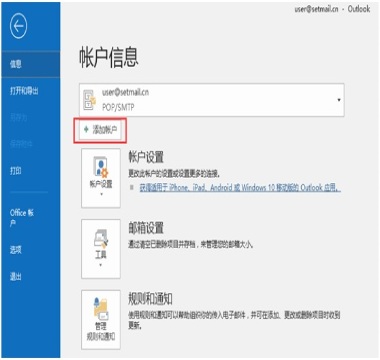Open the mobile Outlook app link
Viewport: 380px width, 360px height.
(240, 188)
